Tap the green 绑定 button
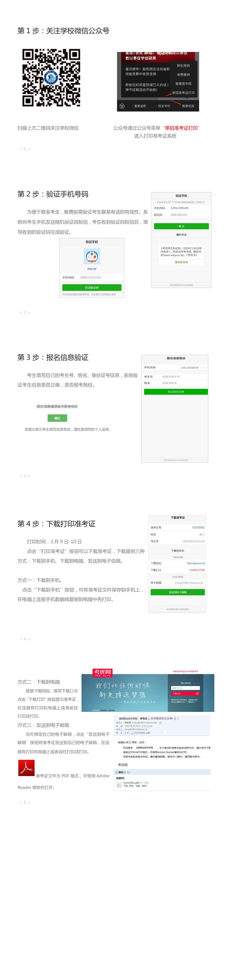This screenshot has width=232, height=980. 181,226
